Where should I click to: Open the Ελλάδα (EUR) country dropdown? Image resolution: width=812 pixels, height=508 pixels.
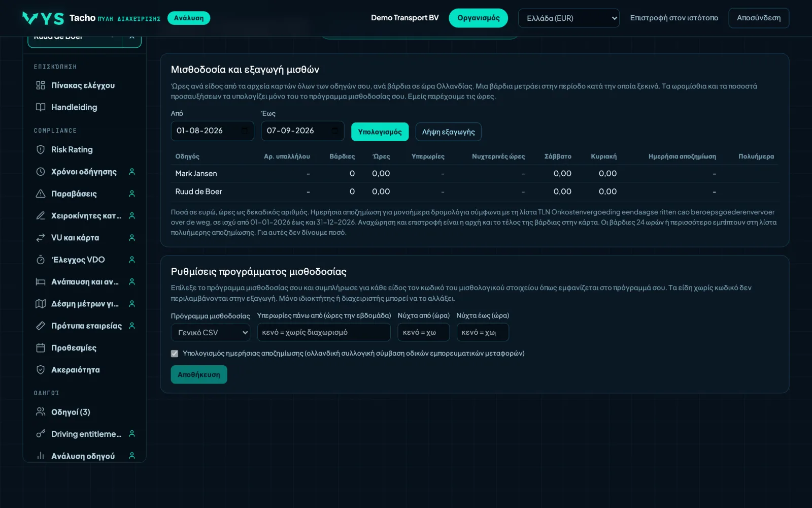[x=569, y=18]
